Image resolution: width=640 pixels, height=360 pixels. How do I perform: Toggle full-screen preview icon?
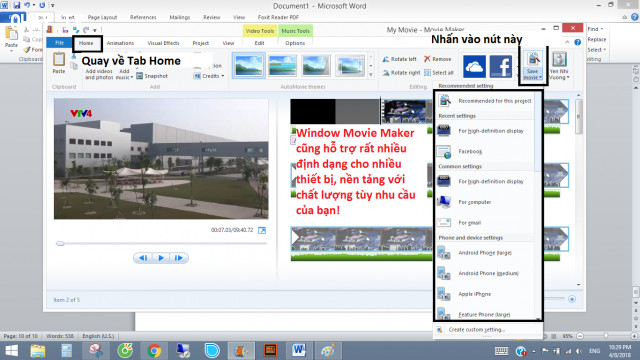click(262, 231)
